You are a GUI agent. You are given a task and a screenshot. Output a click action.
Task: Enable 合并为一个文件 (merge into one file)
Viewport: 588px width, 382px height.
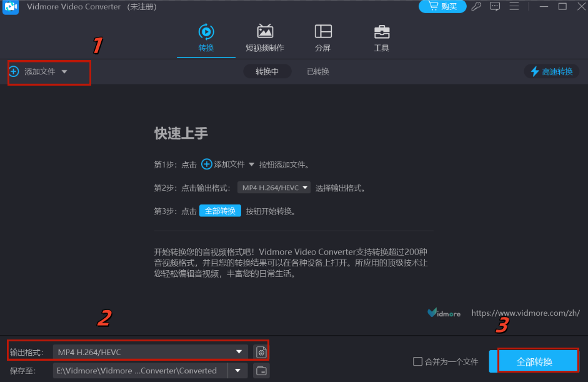pos(417,361)
